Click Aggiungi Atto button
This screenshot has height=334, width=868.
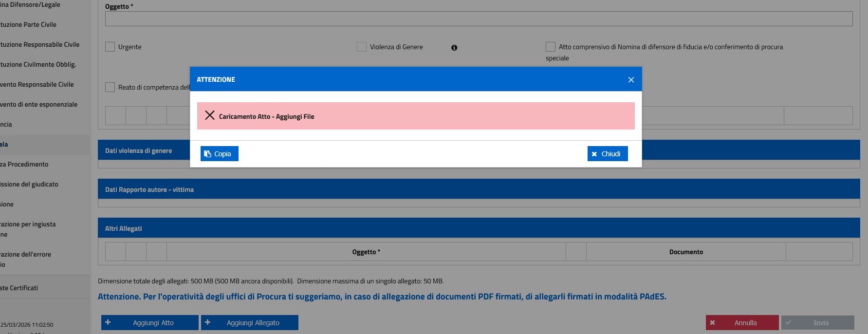tap(149, 323)
